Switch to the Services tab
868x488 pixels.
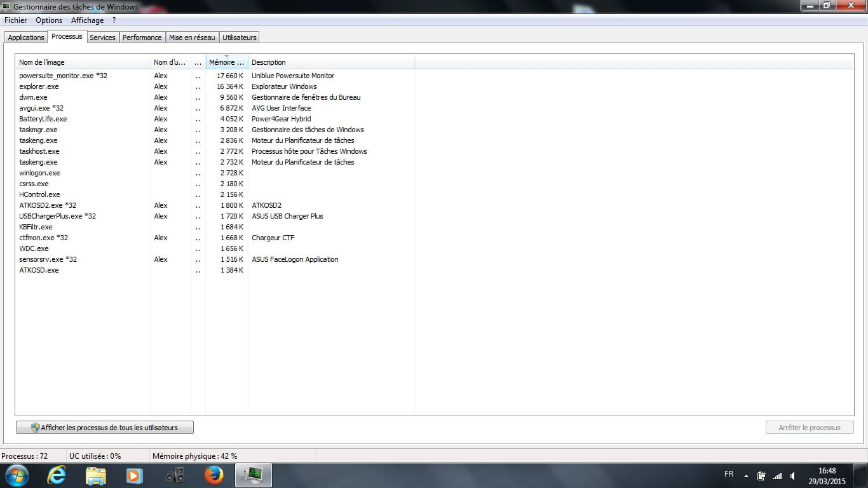pos(102,37)
